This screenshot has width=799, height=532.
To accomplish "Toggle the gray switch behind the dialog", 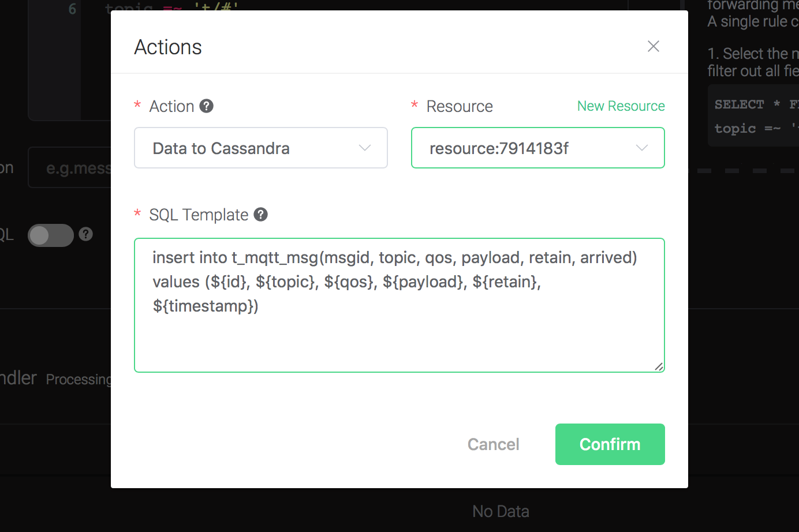I will [x=51, y=235].
